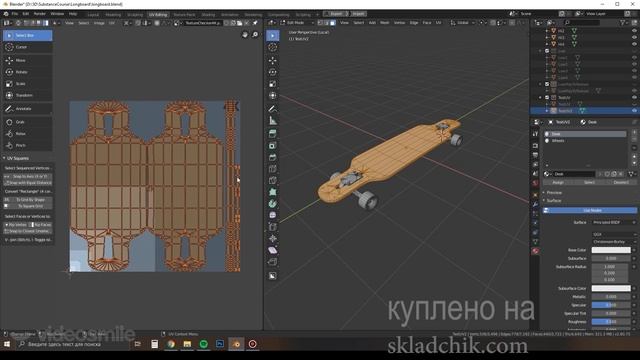Select the Extrude Region tool

click(273, 134)
